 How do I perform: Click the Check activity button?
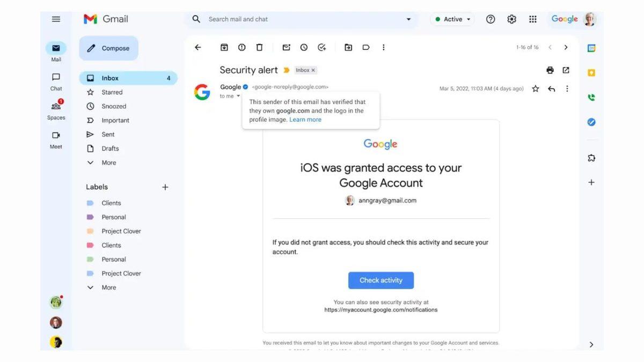[381, 280]
